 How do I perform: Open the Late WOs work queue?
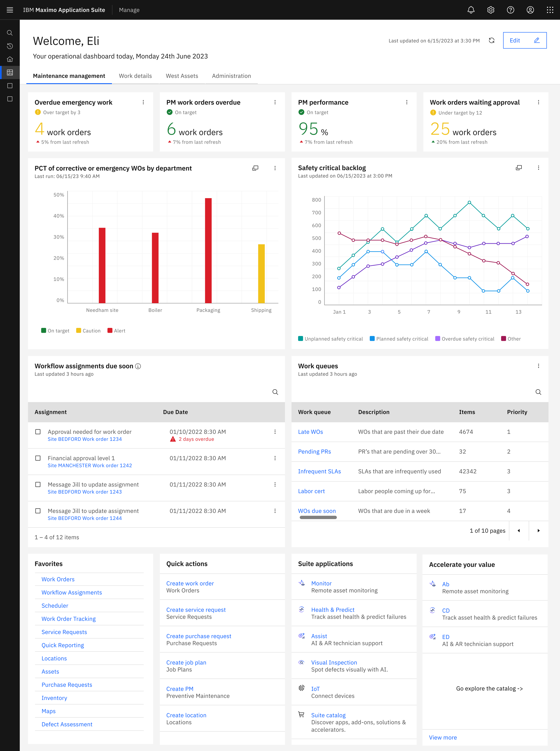point(310,432)
